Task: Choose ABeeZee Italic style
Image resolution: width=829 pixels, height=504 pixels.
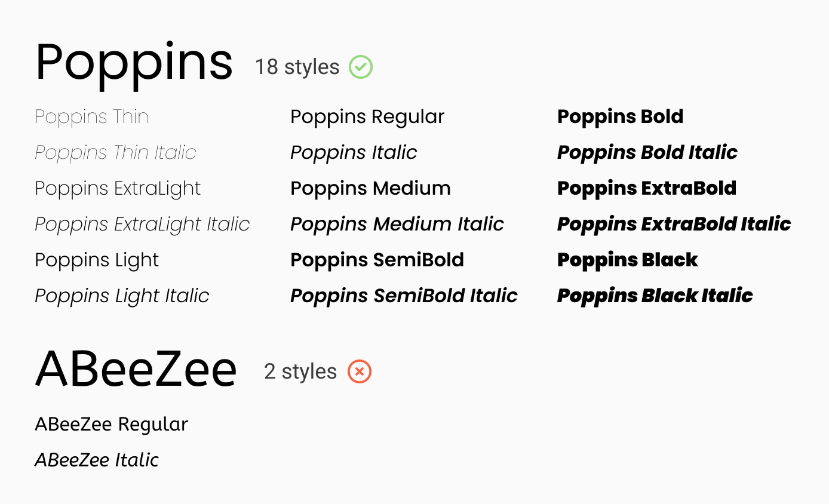Action: pyautogui.click(x=97, y=460)
